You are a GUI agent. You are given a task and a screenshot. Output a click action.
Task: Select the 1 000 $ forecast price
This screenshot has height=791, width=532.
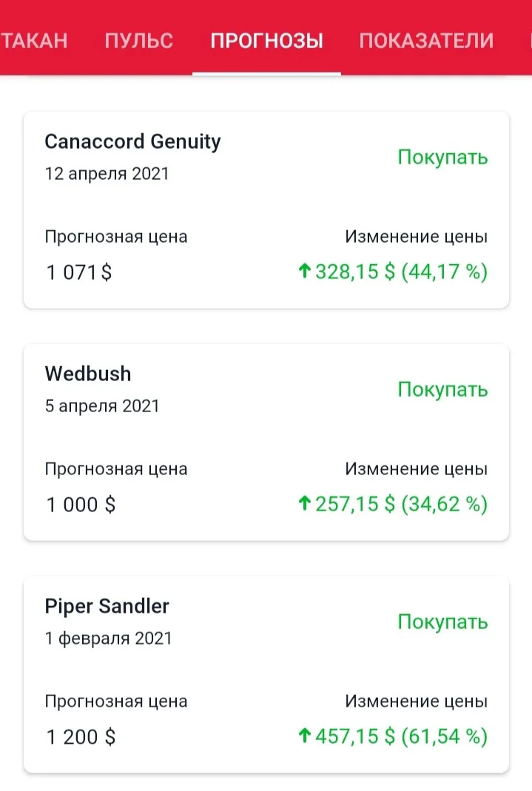click(x=81, y=505)
